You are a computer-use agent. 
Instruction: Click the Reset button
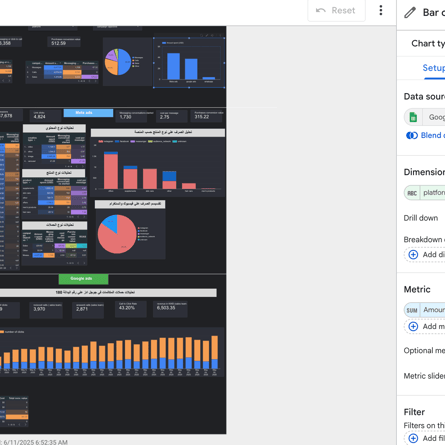(x=336, y=11)
